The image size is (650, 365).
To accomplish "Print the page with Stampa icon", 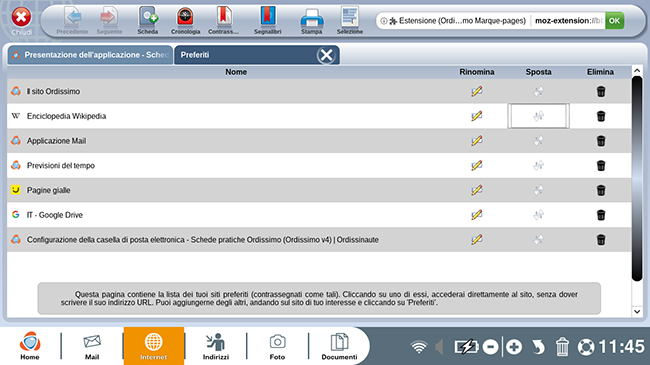I will [x=312, y=21].
